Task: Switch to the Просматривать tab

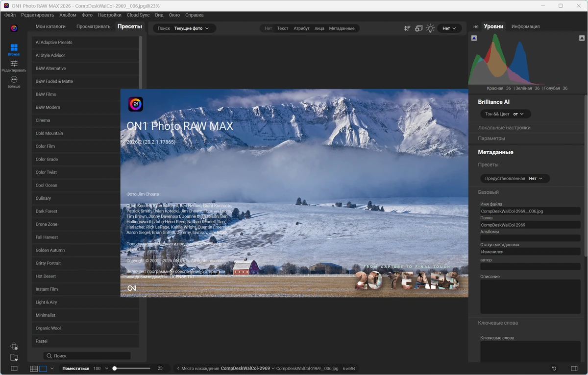Action: coord(94,26)
